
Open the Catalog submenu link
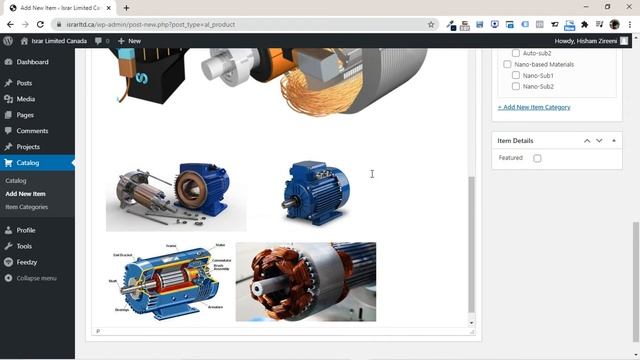[x=16, y=180]
